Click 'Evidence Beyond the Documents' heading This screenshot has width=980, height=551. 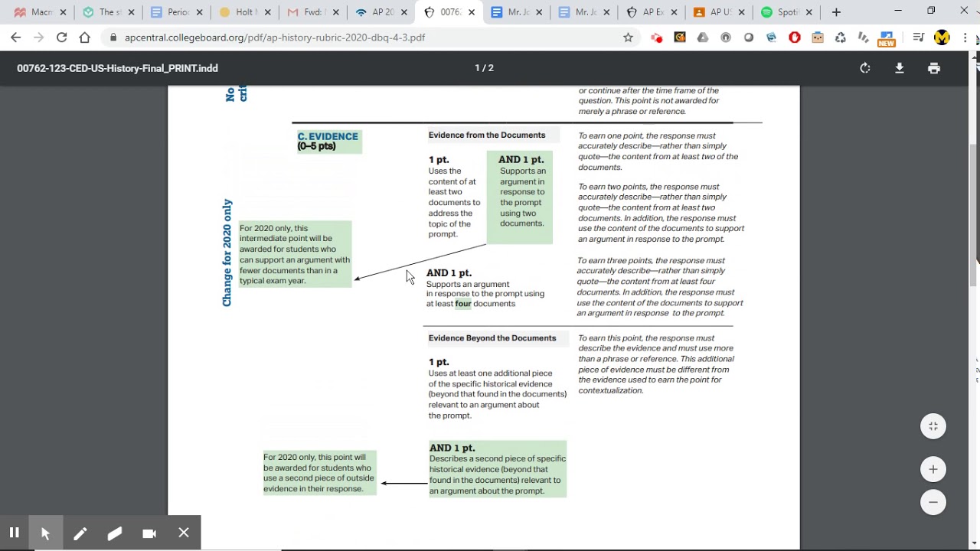(492, 338)
